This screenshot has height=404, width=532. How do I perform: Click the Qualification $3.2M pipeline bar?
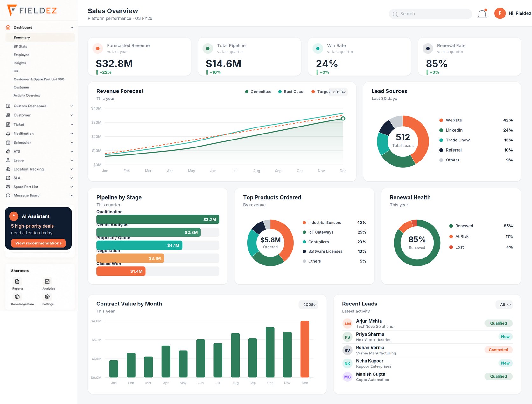click(x=158, y=219)
